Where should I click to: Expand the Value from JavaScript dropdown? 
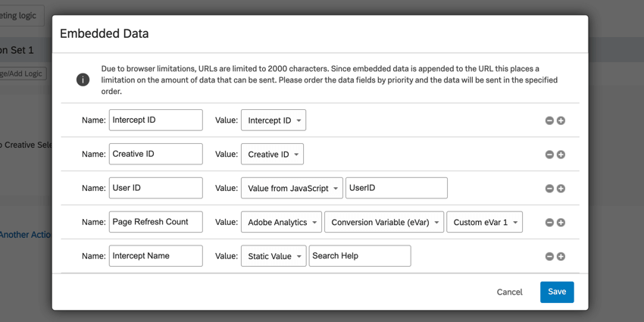(292, 189)
